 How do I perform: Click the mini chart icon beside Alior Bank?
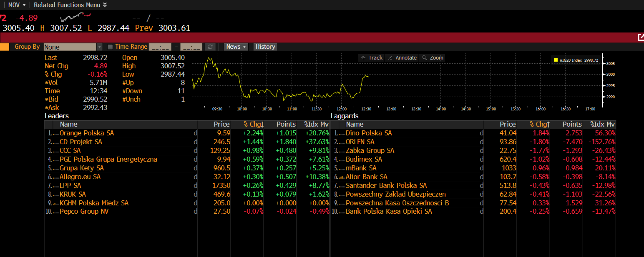(x=341, y=177)
